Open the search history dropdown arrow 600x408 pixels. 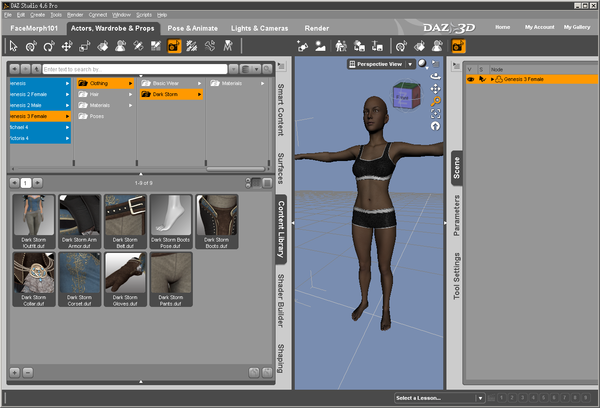coord(233,69)
